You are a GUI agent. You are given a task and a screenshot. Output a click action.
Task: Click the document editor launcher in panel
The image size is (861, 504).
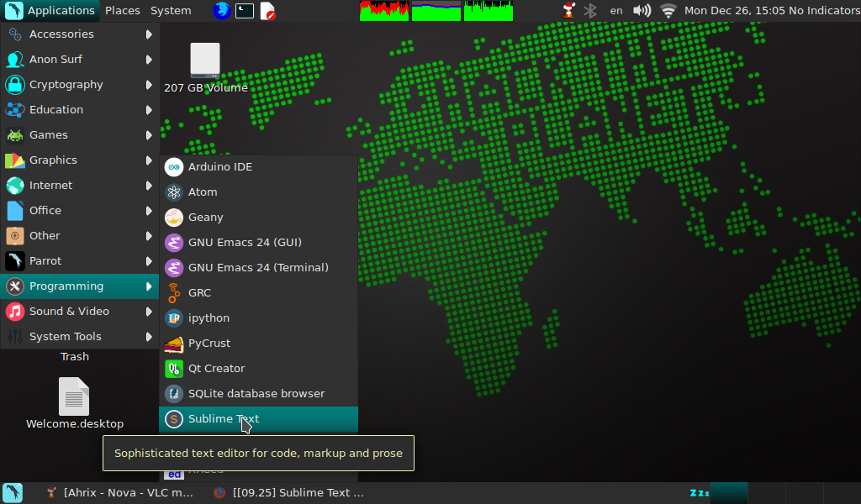coord(267,10)
